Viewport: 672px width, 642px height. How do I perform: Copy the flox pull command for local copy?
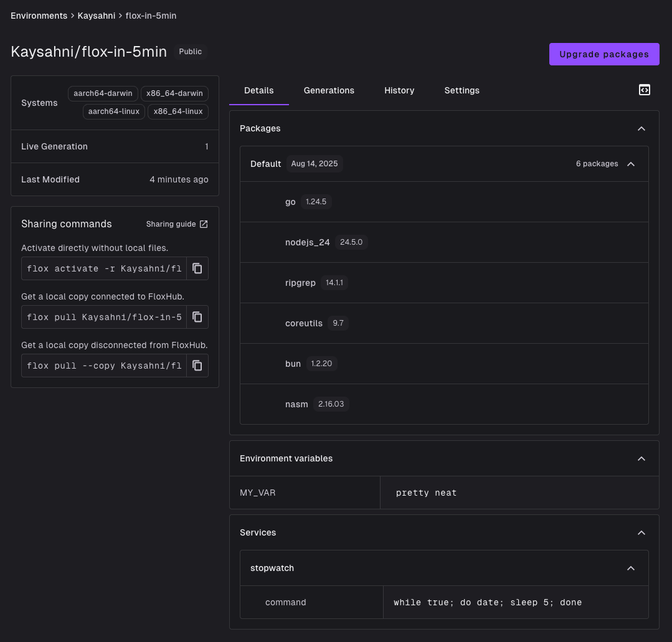pyautogui.click(x=197, y=317)
